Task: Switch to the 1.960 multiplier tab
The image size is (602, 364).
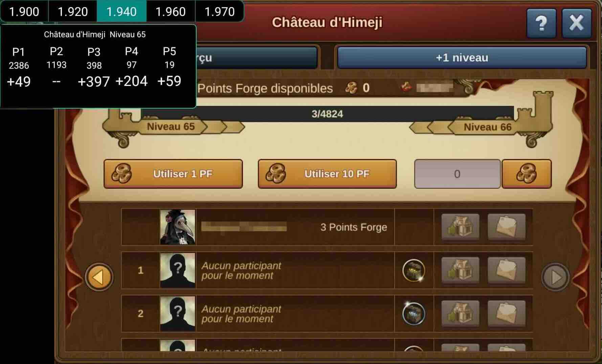Action: [171, 12]
